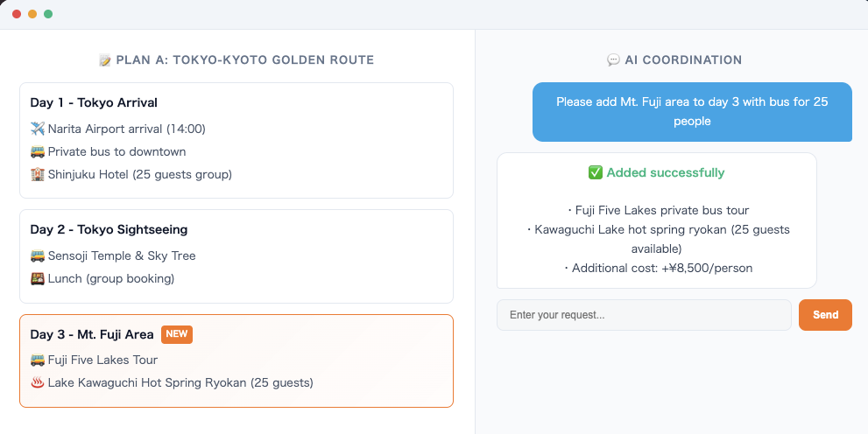Click the memo icon next to Plan A title
The width and height of the screenshot is (868, 434).
(x=105, y=60)
